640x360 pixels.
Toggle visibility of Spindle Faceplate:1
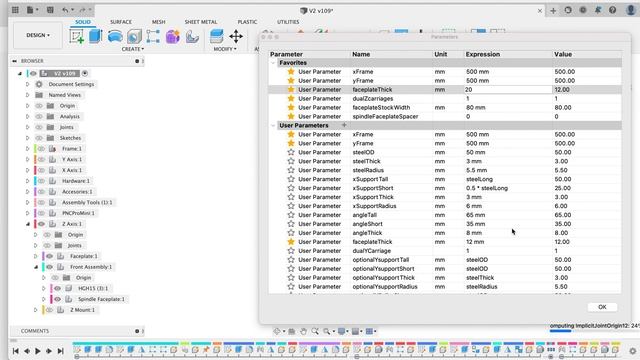point(58,299)
